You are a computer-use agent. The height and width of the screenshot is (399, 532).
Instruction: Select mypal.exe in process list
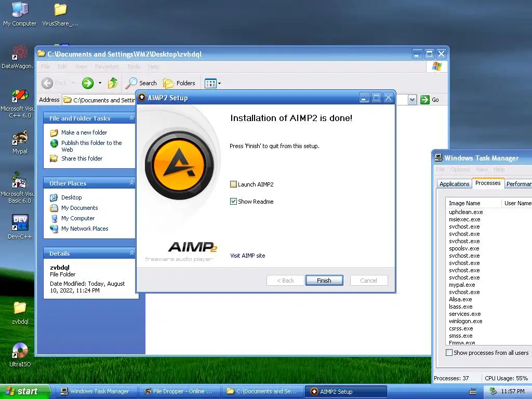click(462, 285)
